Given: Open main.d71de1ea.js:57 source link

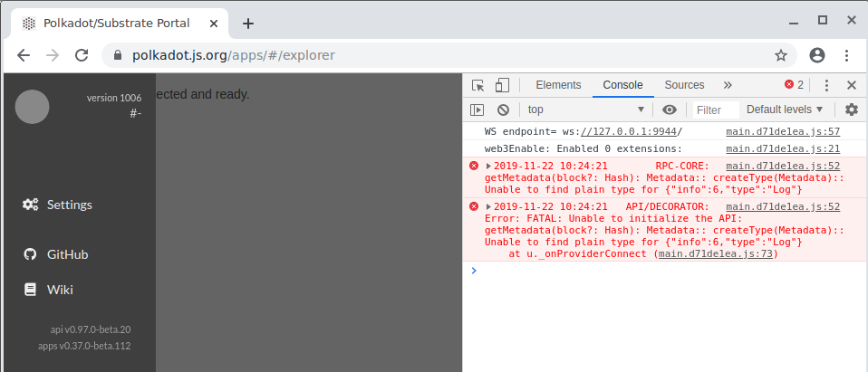Looking at the screenshot, I should [x=783, y=131].
